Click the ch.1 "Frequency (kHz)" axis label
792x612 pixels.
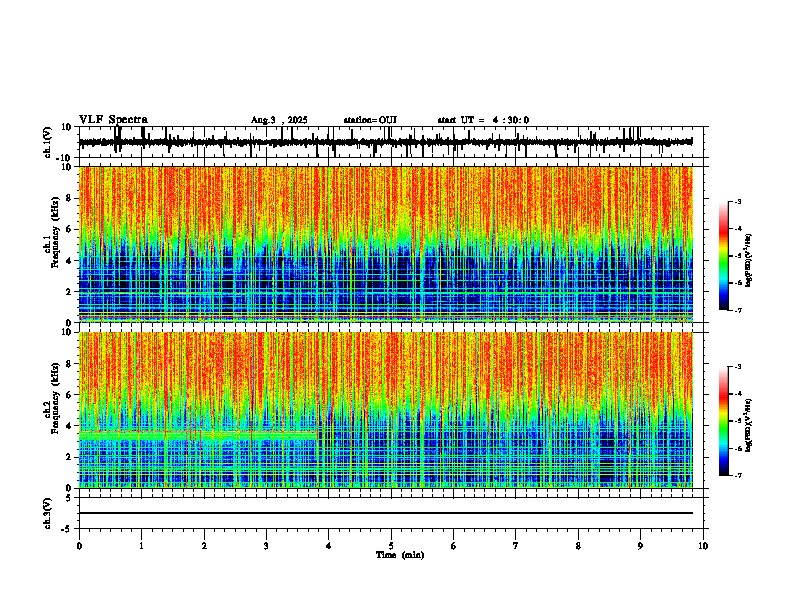(x=56, y=232)
